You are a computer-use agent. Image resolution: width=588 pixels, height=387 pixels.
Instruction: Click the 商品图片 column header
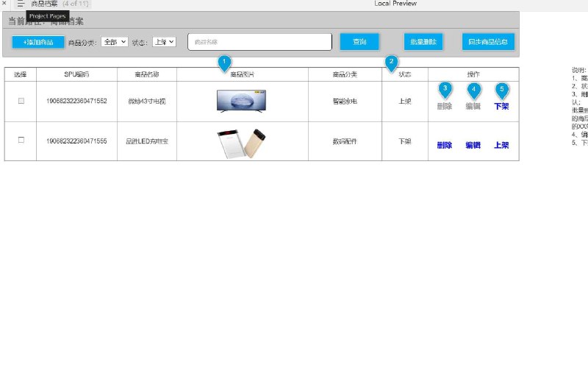click(x=243, y=74)
